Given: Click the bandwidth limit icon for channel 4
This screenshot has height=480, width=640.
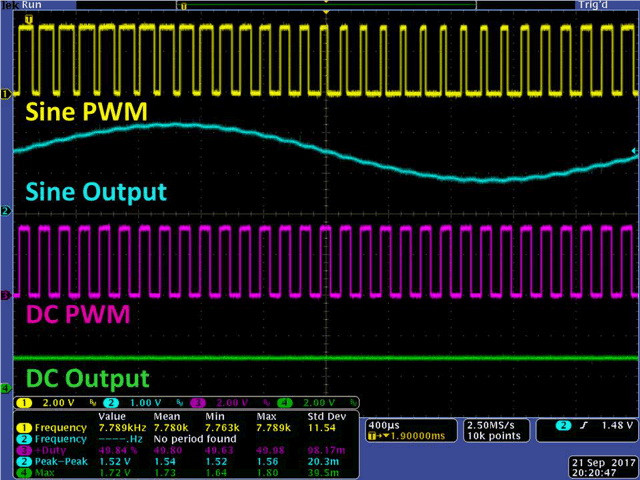Looking at the screenshot, I should coord(353,403).
